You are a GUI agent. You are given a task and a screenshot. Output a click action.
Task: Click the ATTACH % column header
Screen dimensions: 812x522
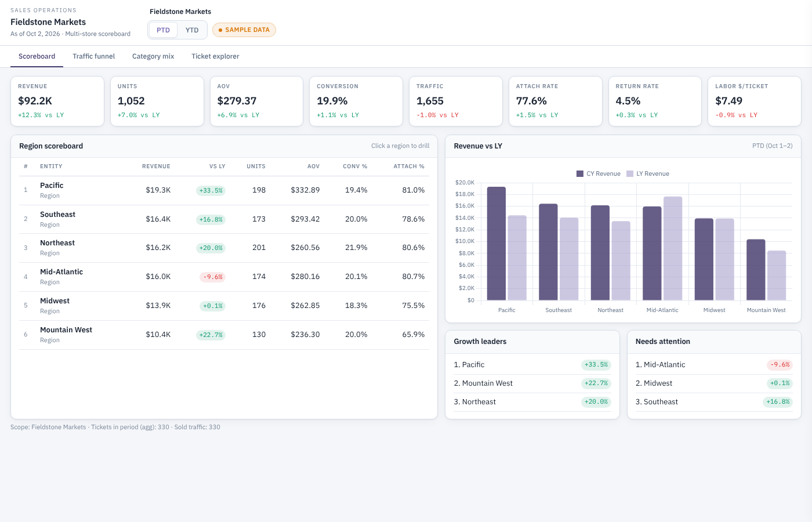coord(409,166)
